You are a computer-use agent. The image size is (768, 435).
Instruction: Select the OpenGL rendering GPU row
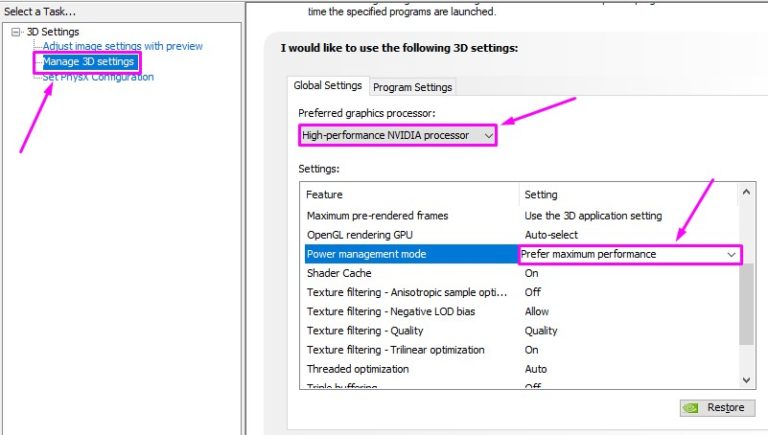click(x=360, y=235)
